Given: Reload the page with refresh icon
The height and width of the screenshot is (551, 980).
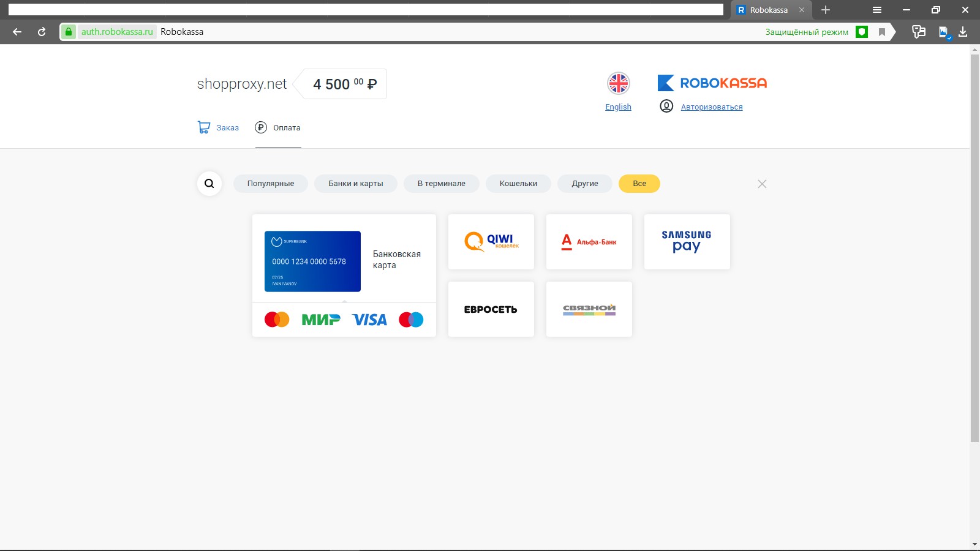Looking at the screenshot, I should coord(42,32).
